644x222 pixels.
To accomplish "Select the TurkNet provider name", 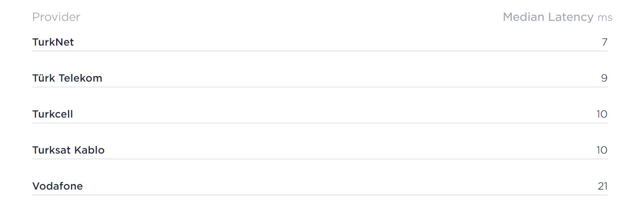I will [x=53, y=42].
